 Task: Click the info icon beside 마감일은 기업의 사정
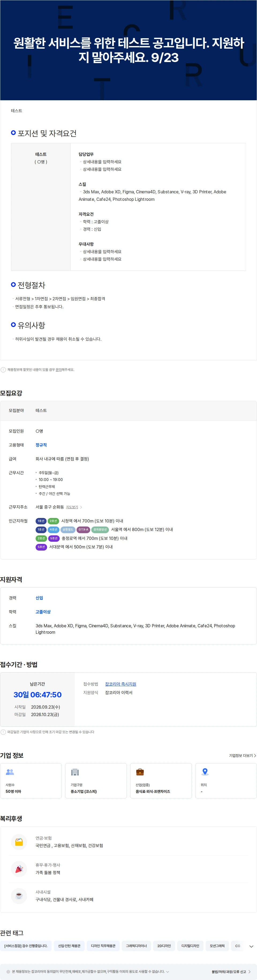[3, 732]
